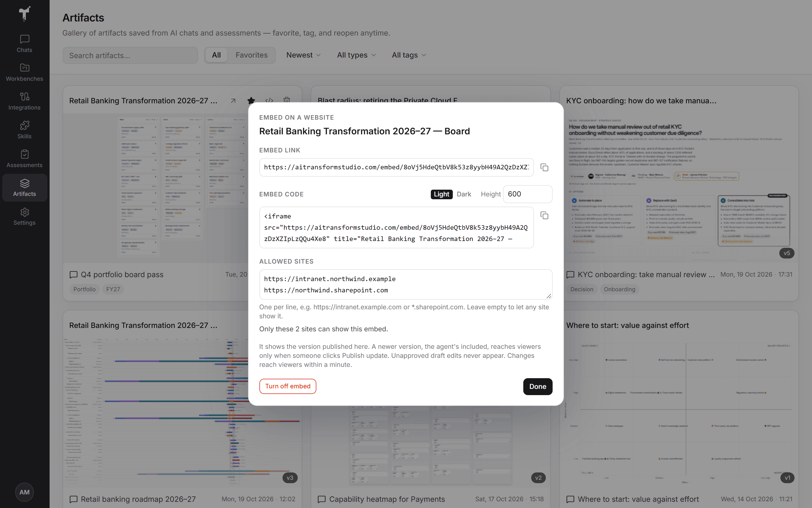The width and height of the screenshot is (812, 508).
Task: Click the app logo at top of sidebar
Action: [x=25, y=14]
